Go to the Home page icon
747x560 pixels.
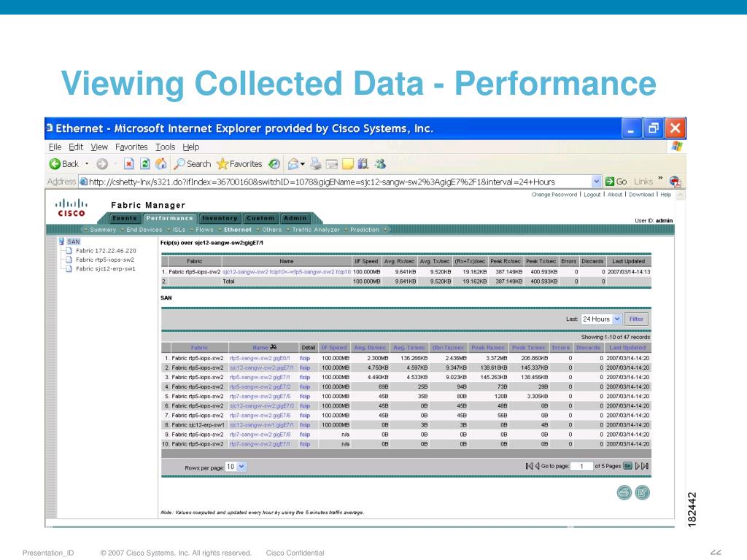tap(161, 164)
